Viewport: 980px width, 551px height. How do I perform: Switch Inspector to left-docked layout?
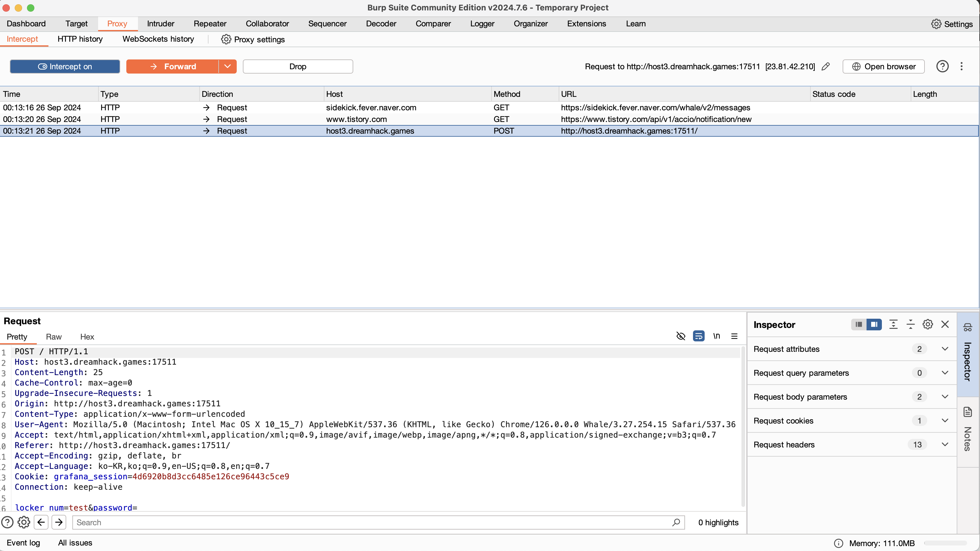859,324
